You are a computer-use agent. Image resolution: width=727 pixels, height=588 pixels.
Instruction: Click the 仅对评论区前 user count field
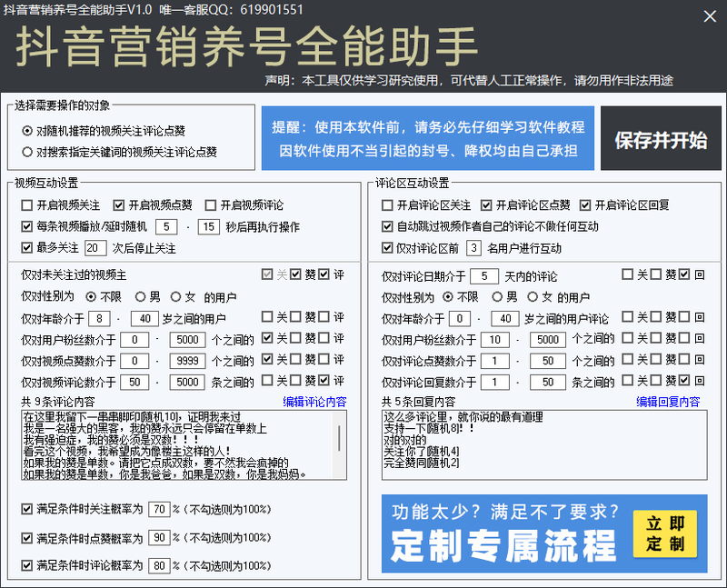pyautogui.click(x=473, y=248)
